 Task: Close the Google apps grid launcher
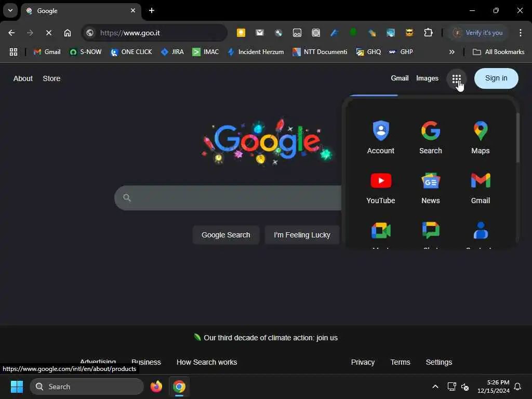point(456,79)
